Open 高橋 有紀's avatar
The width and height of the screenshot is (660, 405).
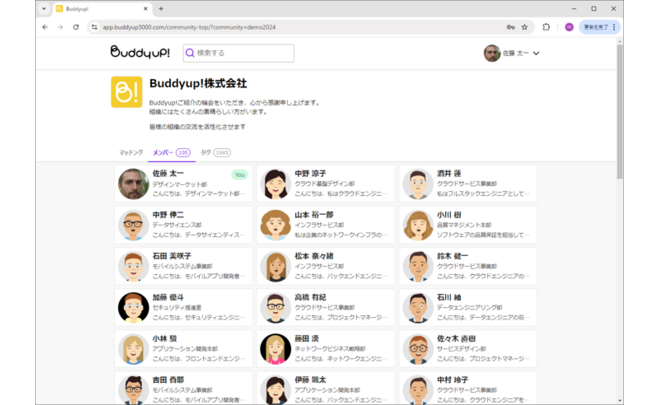coord(275,308)
